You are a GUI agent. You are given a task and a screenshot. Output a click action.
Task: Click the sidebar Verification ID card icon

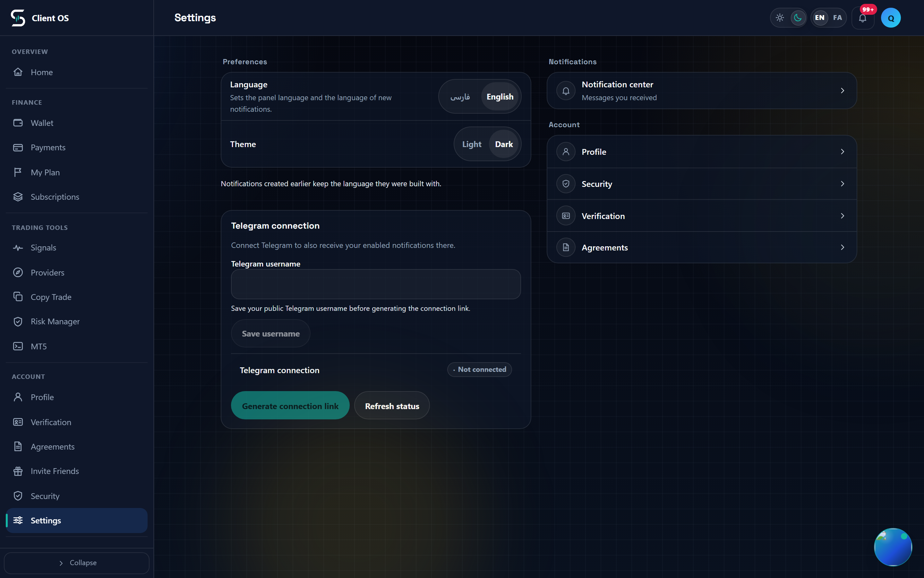18,422
